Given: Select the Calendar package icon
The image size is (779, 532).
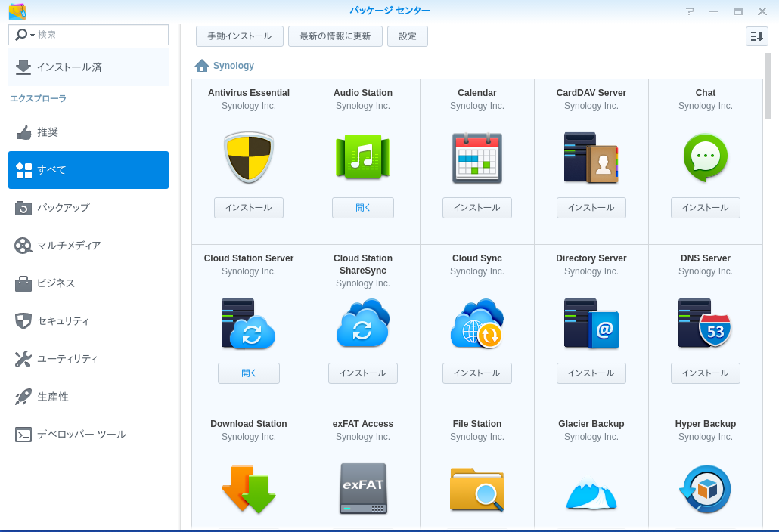Looking at the screenshot, I should coord(477,157).
